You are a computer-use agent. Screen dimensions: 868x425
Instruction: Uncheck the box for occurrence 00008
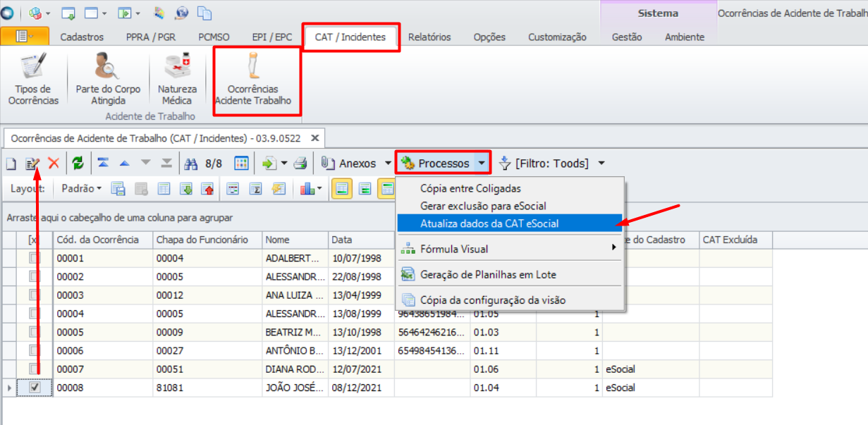[x=35, y=388]
